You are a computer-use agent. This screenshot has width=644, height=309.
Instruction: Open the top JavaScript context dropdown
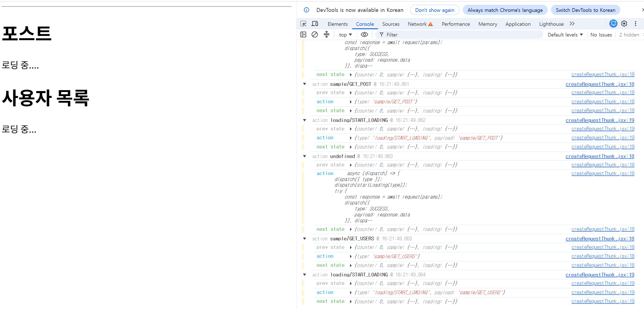(x=345, y=35)
